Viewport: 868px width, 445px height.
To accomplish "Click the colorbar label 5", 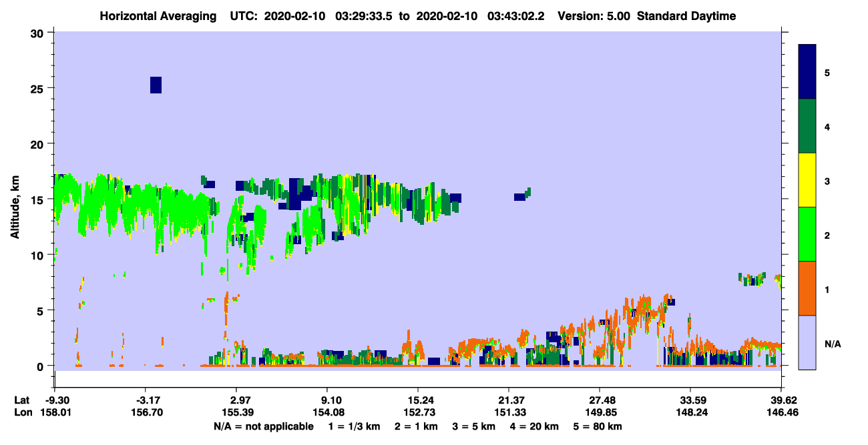I will point(827,73).
